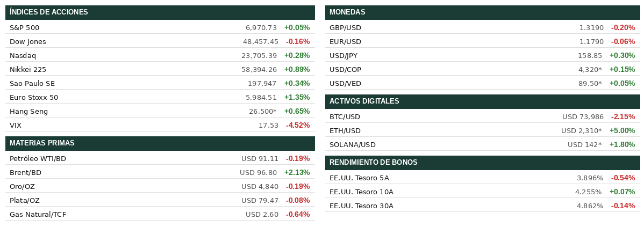
Task: Click the MONEDAS section header
Action: click(x=347, y=12)
